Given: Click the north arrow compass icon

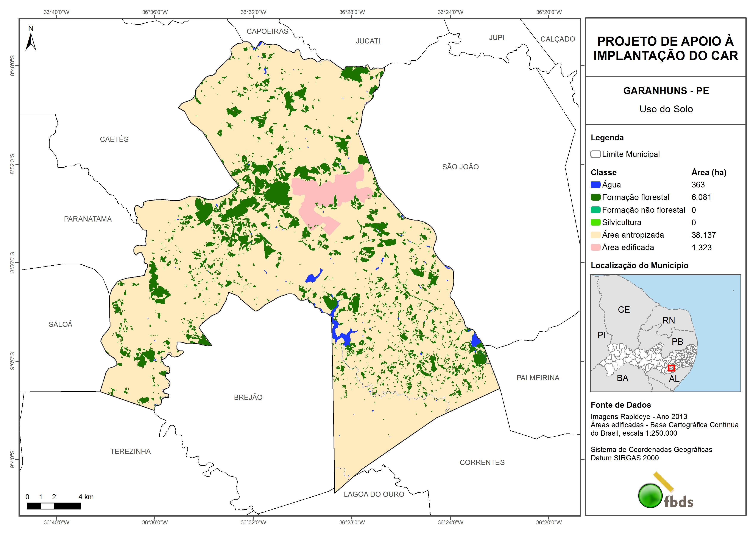Looking at the screenshot, I should (31, 39).
